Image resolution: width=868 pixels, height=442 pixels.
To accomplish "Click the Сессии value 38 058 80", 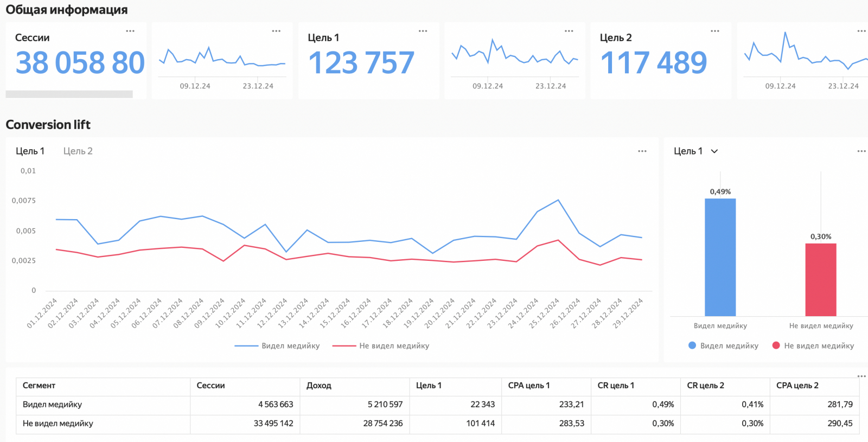I will [x=80, y=63].
